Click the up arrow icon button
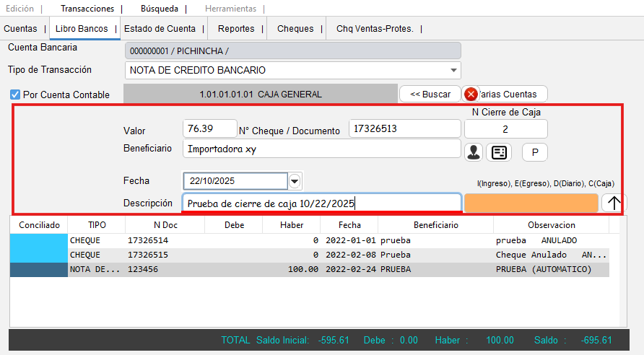 click(x=614, y=203)
